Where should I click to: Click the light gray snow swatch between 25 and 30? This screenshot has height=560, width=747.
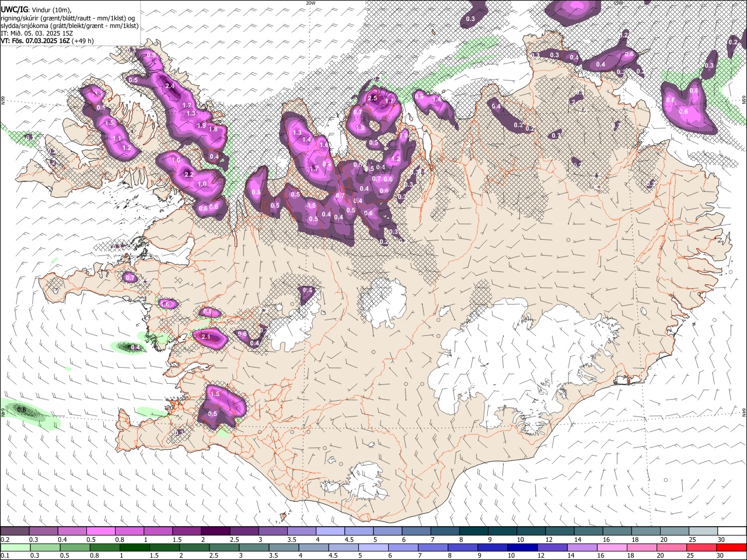tap(703, 531)
